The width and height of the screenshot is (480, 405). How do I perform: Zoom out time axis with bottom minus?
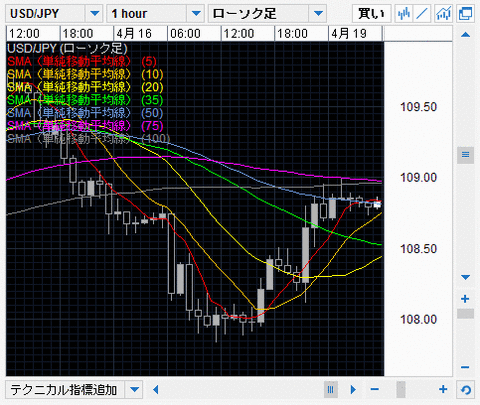(x=375, y=389)
